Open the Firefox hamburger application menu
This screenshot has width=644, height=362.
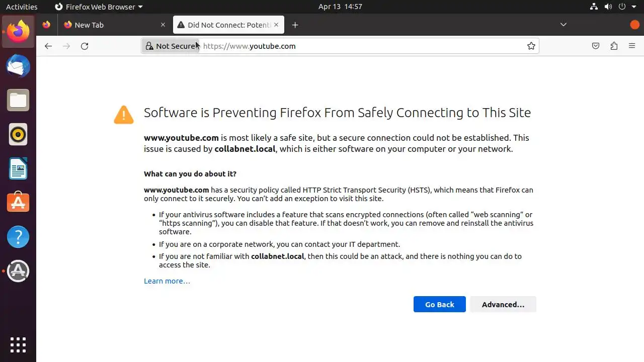[x=632, y=46]
